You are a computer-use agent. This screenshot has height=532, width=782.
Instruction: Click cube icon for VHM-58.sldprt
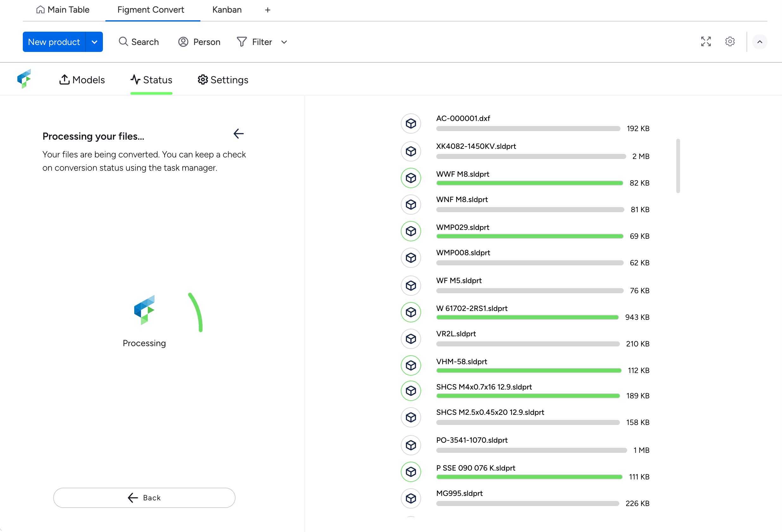click(411, 365)
